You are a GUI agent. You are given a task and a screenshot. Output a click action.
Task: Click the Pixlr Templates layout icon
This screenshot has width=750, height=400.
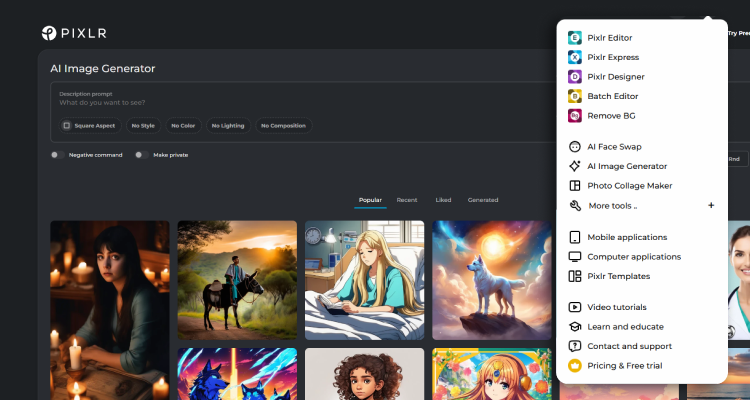tap(574, 276)
